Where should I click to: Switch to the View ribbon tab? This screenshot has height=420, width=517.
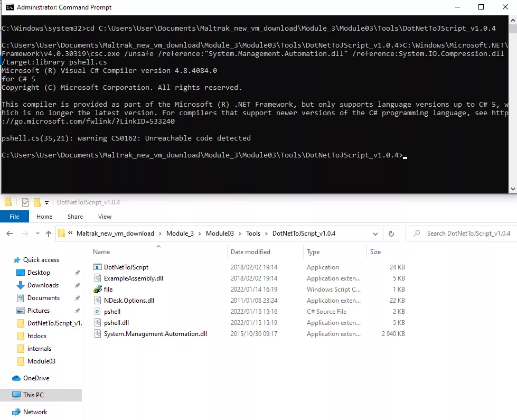105,216
